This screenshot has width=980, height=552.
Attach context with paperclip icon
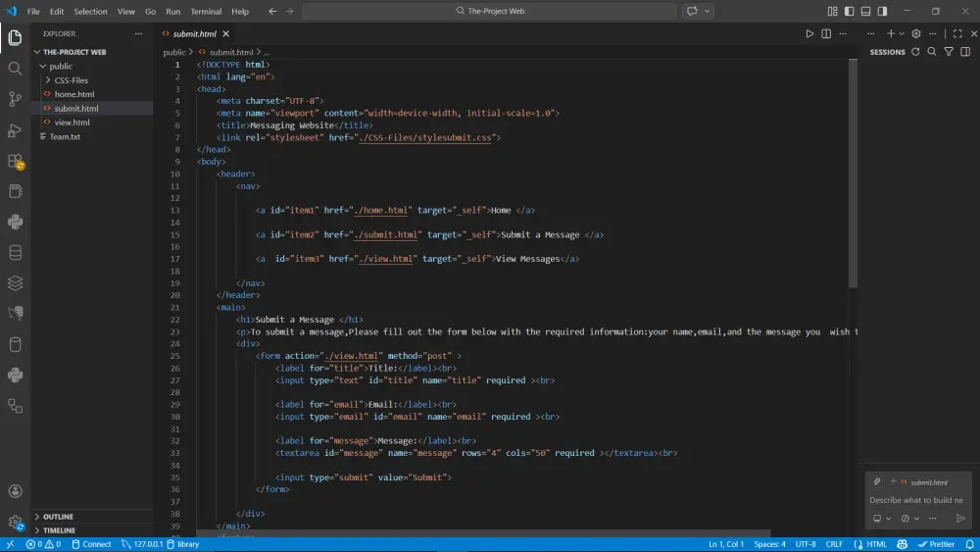pos(877,481)
